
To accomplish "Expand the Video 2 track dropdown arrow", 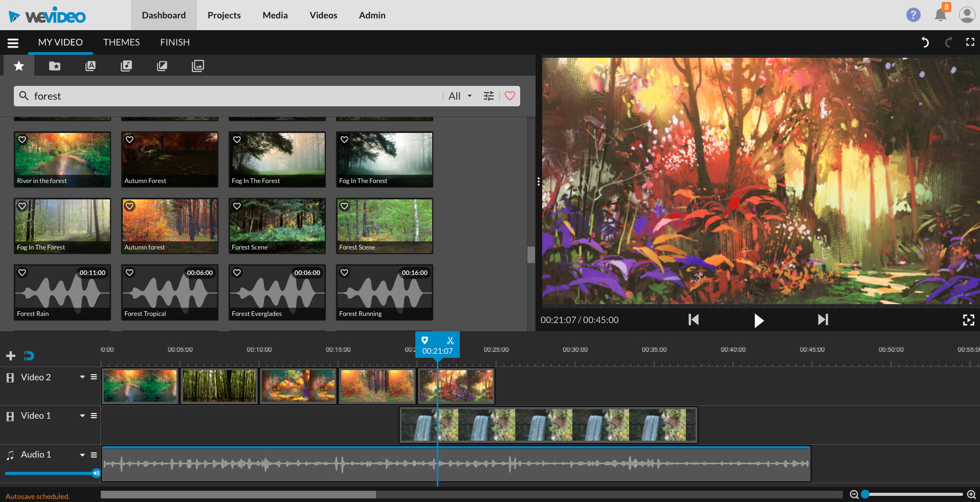I will [x=82, y=377].
